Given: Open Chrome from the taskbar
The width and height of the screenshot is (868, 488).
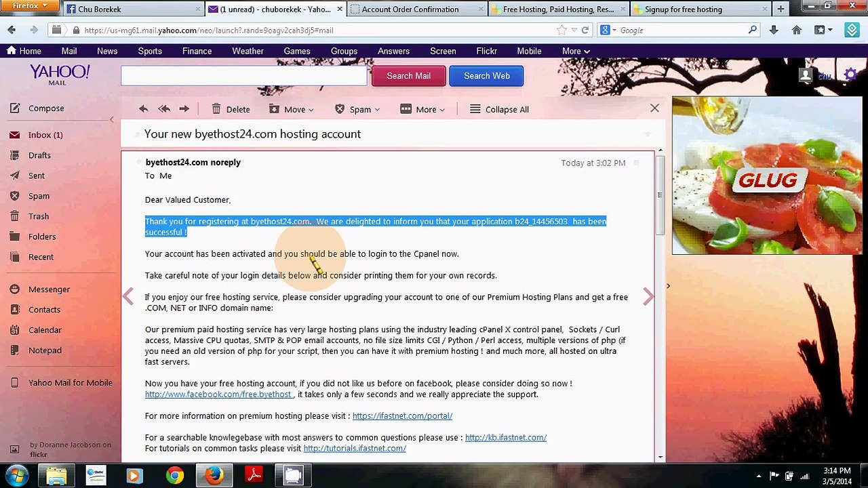Looking at the screenshot, I should point(175,475).
